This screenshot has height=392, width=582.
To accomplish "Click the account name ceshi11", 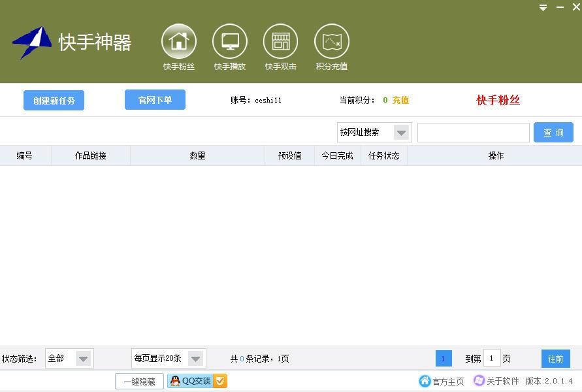I will (x=268, y=100).
